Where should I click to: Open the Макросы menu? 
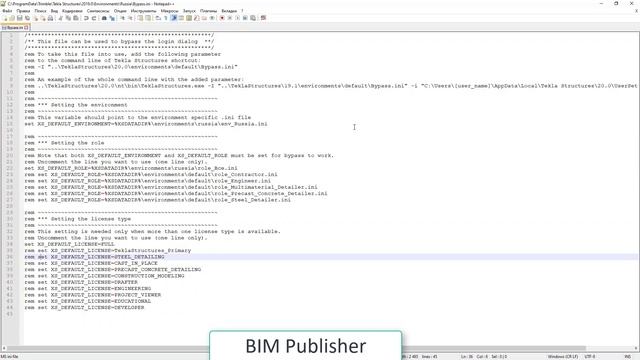[169, 11]
